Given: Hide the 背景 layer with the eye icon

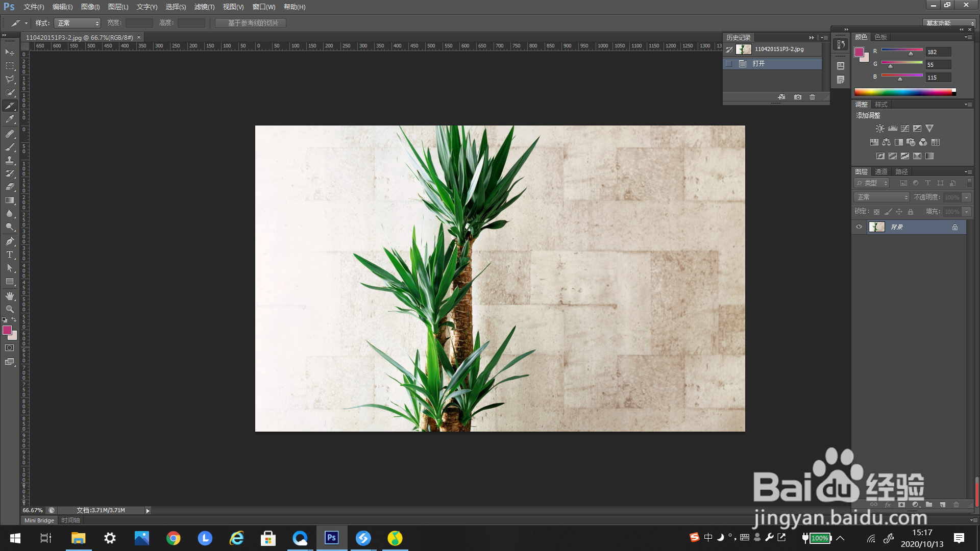Looking at the screenshot, I should 859,227.
